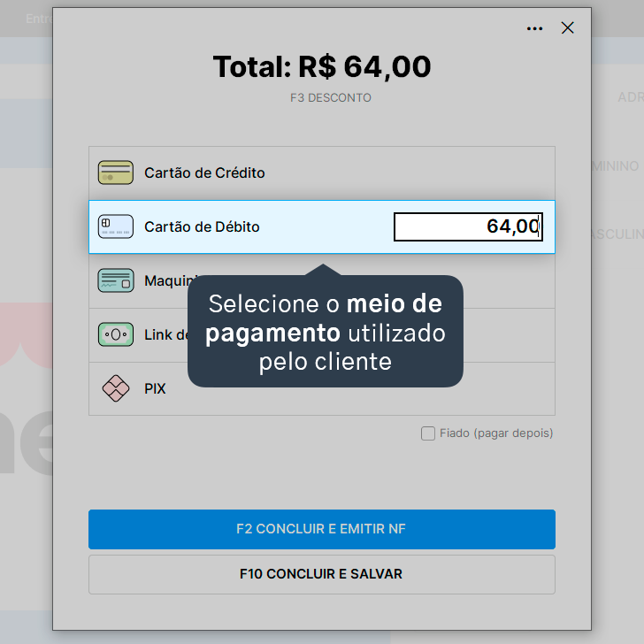Focus the 64,00 debit amount field
Screen dimensions: 644x644
click(468, 226)
